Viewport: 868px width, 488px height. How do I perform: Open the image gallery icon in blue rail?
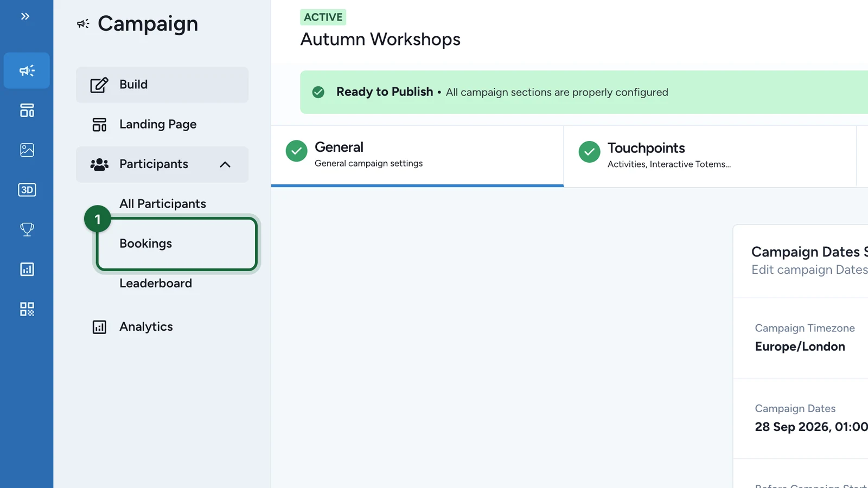click(27, 150)
